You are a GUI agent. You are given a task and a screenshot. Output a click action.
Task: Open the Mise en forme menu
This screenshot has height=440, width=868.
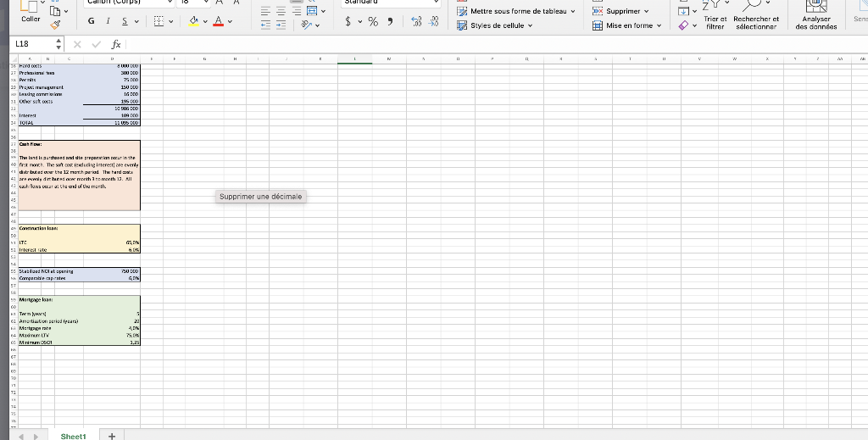(626, 25)
